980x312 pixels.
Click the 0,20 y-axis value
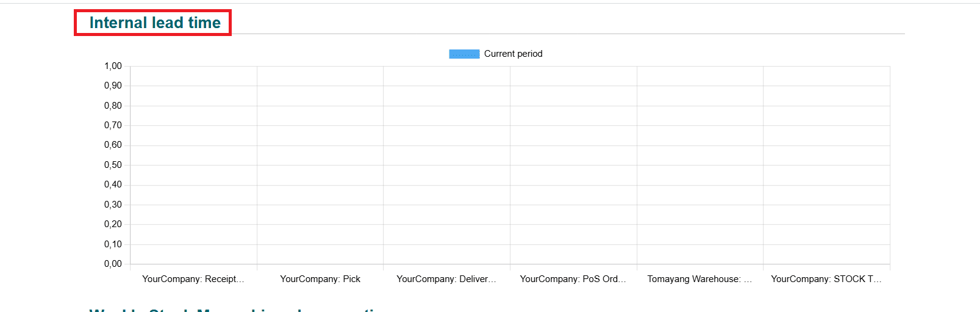tap(113, 224)
